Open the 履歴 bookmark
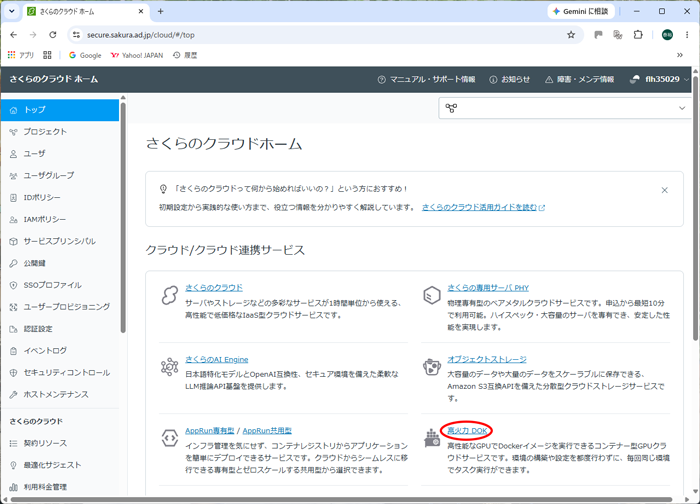Image resolution: width=700 pixels, height=504 pixels. click(x=185, y=55)
